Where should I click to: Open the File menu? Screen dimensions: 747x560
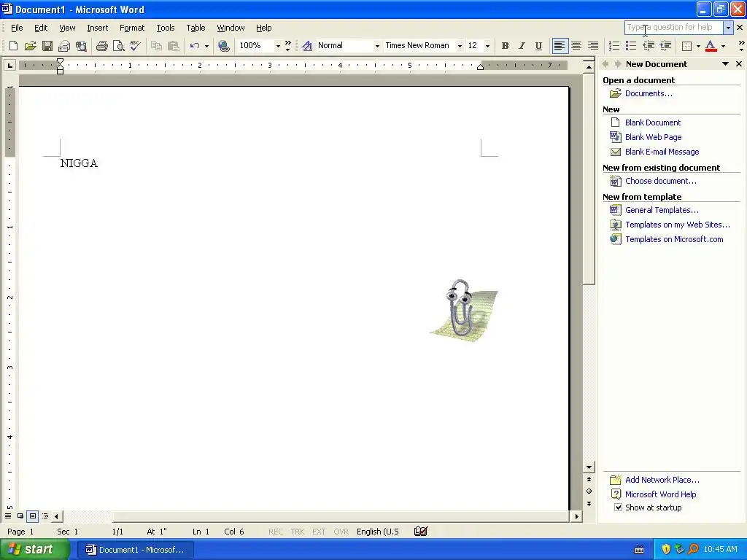[x=17, y=28]
